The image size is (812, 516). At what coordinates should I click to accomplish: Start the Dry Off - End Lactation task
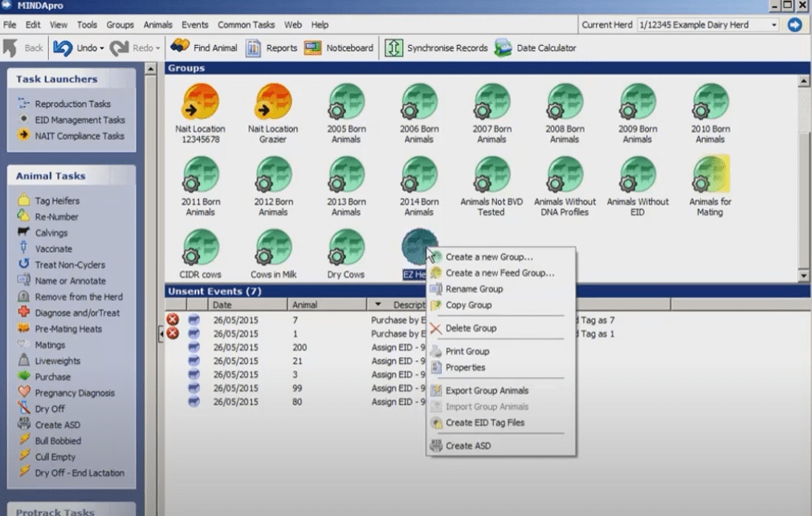point(71,473)
